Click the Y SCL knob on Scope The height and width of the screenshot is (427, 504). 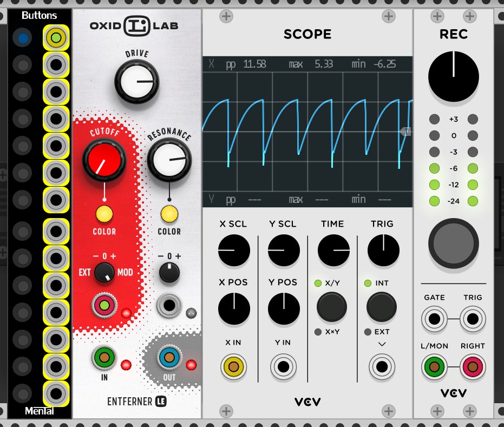(284, 250)
